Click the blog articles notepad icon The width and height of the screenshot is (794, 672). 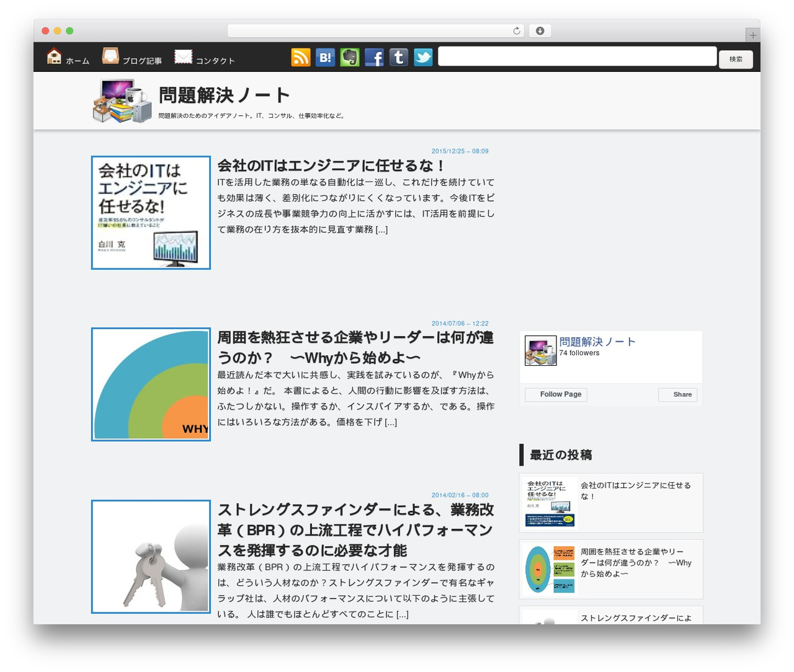coord(110,56)
